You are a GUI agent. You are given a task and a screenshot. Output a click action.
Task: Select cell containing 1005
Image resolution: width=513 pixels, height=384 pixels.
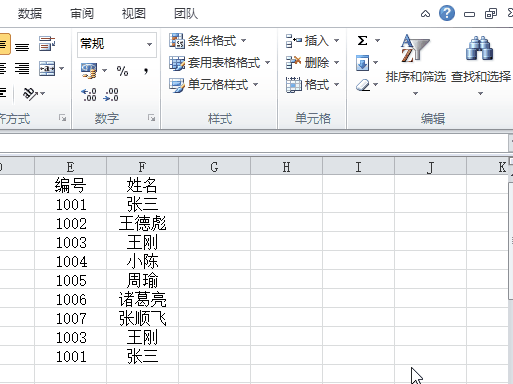click(x=70, y=280)
